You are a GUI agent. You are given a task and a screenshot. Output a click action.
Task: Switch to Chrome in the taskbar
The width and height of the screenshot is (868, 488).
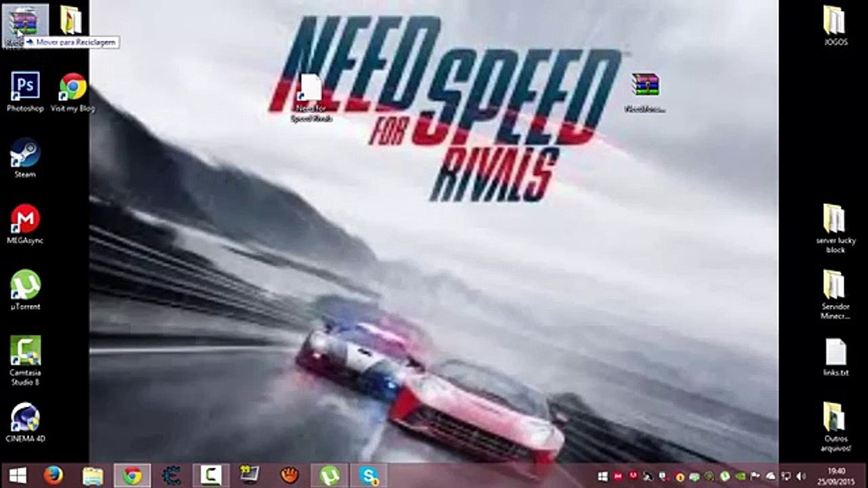click(132, 476)
